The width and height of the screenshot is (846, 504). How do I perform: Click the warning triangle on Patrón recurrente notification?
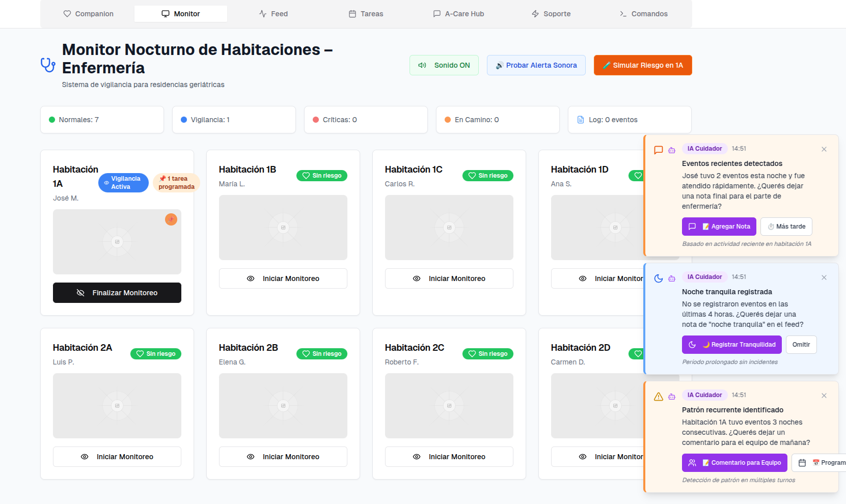(x=658, y=396)
